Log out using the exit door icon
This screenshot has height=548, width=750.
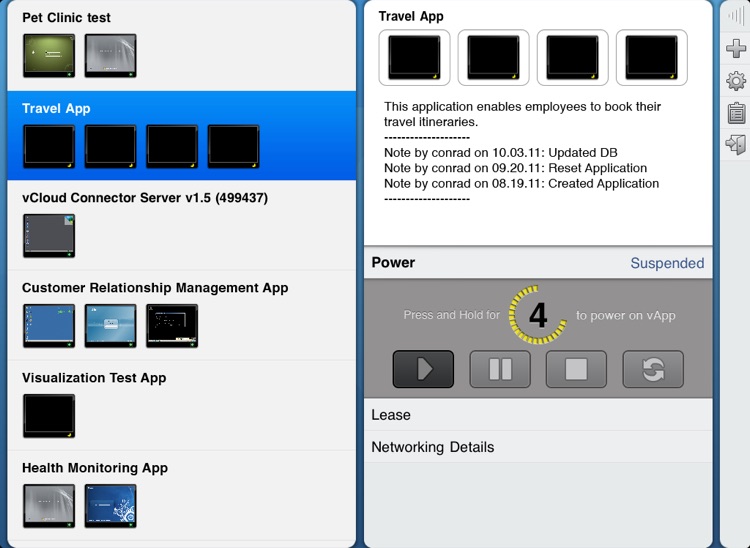736,144
